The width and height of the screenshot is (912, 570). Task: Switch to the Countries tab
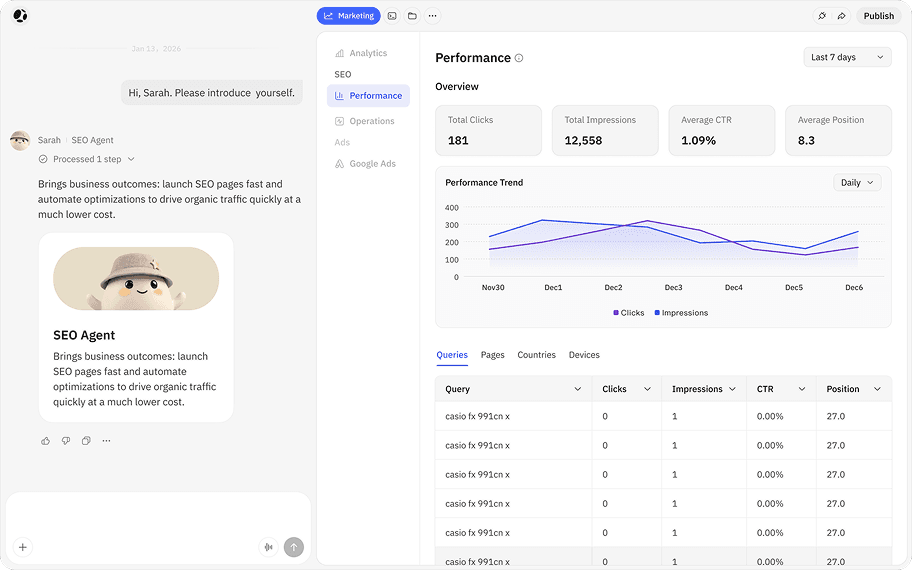tap(536, 355)
